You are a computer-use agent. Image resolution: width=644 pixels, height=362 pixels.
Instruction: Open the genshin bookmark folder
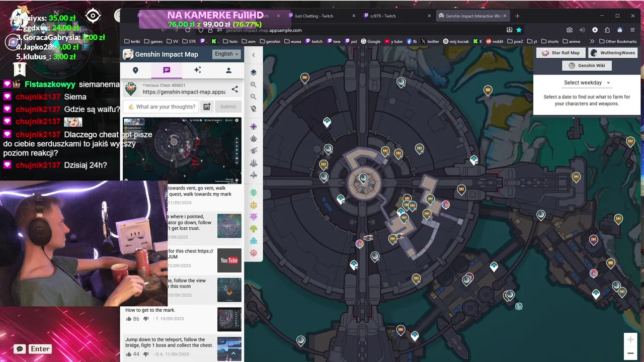tap(270, 41)
